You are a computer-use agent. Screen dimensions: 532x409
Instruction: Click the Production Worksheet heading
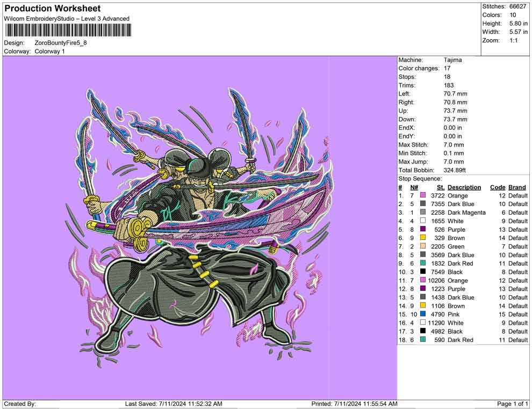click(x=53, y=9)
